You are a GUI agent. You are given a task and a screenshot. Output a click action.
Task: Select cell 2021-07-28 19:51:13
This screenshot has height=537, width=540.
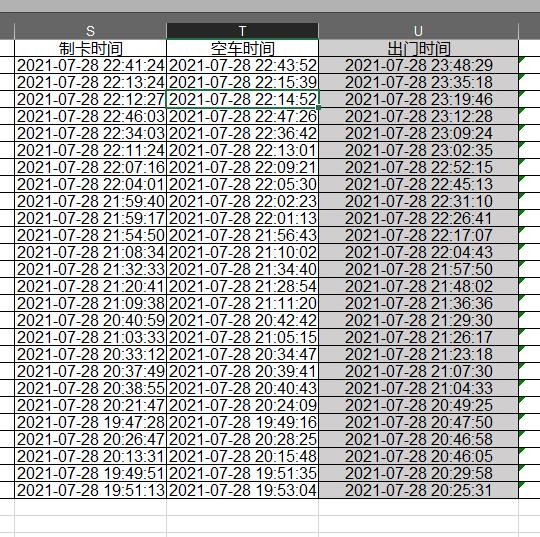(90, 490)
